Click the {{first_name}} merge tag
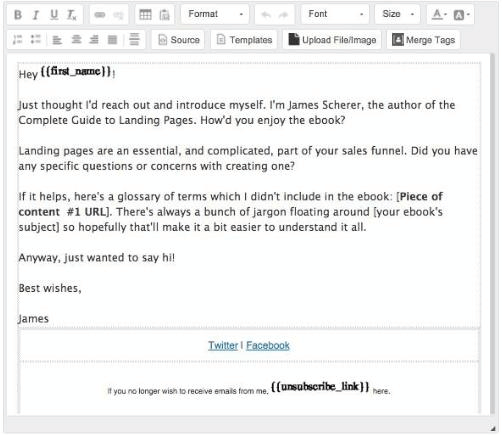This screenshot has width=502, height=435. [76, 71]
